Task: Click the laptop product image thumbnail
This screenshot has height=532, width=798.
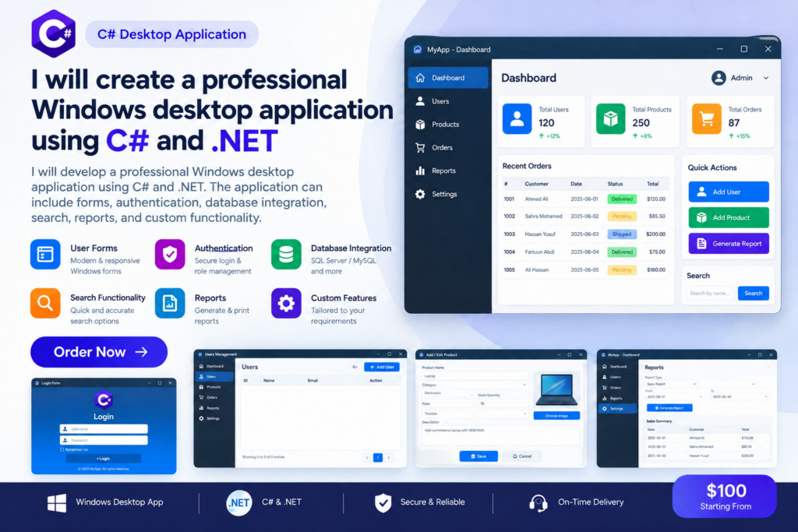Action: tap(556, 390)
